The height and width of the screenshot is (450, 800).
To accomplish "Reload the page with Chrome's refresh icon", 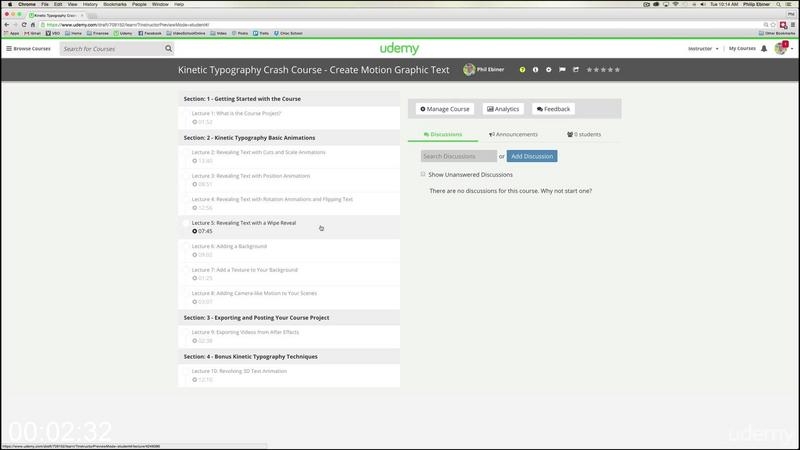I will (x=24, y=24).
